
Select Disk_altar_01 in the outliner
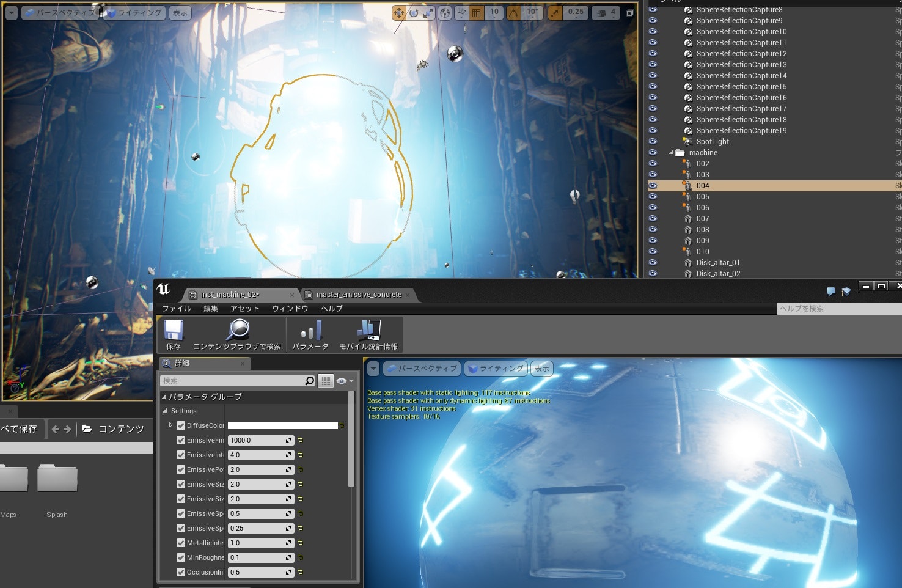pyautogui.click(x=718, y=263)
